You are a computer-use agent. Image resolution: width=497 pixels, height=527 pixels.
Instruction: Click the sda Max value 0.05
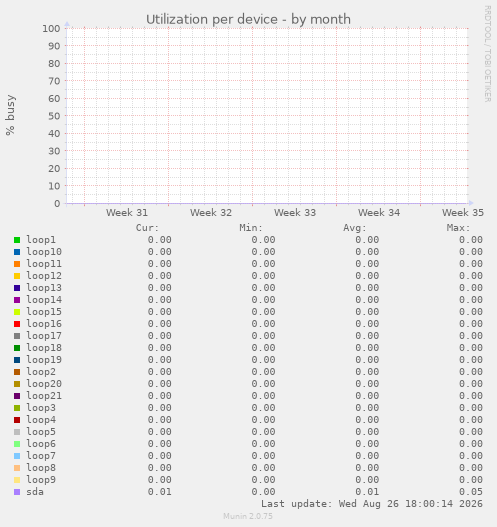click(x=471, y=492)
